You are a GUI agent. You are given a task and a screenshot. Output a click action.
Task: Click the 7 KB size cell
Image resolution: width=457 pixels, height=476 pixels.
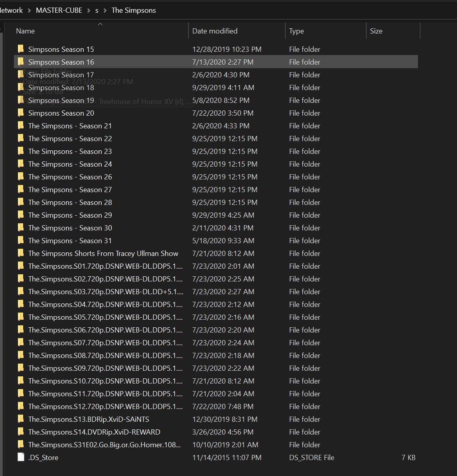pos(408,457)
